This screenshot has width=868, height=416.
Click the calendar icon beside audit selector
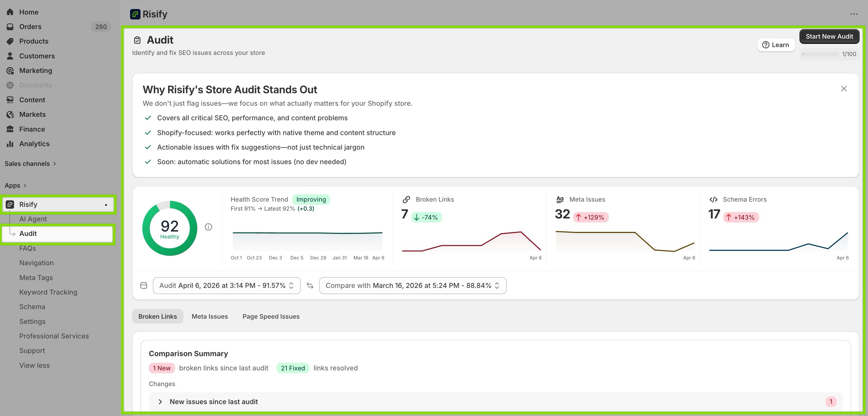pyautogui.click(x=143, y=286)
